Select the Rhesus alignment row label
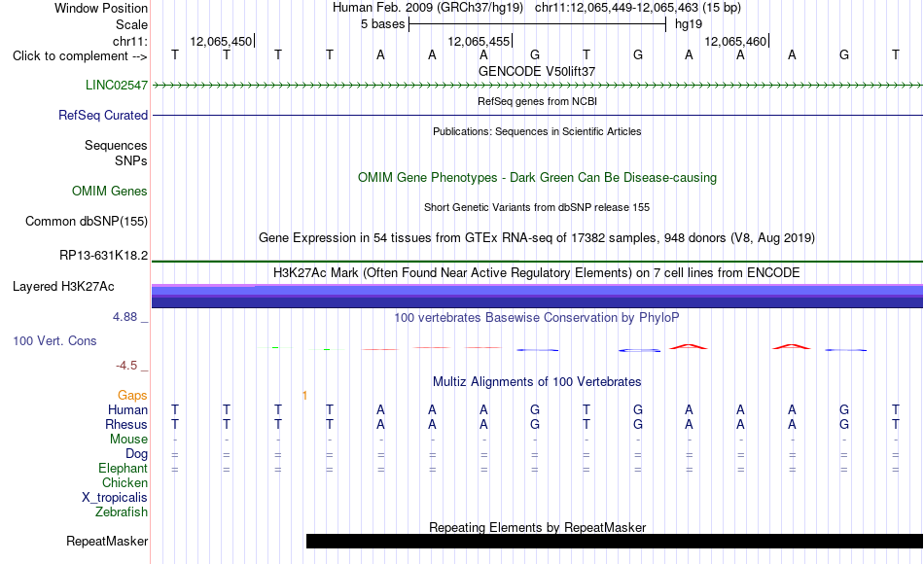 pyautogui.click(x=126, y=424)
